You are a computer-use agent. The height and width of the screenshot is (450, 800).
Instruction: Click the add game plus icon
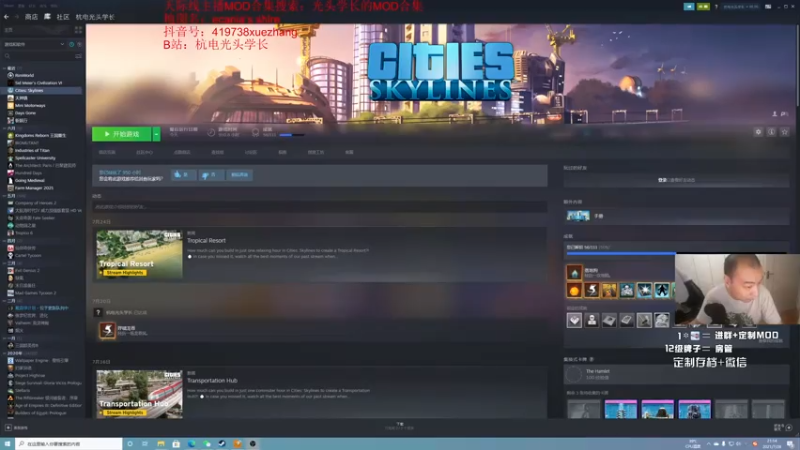click(8, 428)
